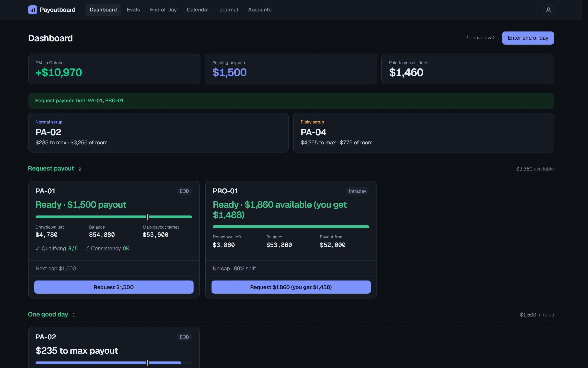Click the One good day section heading

(48, 314)
